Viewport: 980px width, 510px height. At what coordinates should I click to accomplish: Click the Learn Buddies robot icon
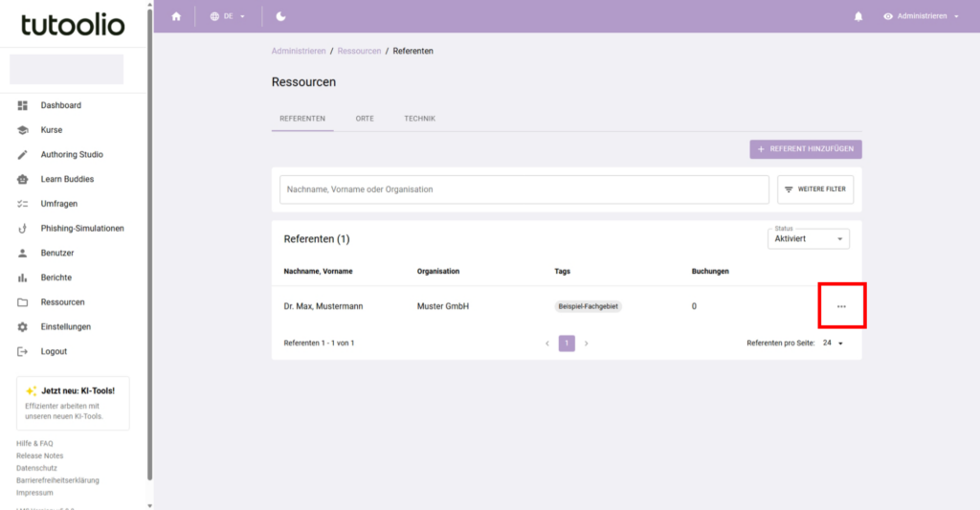(x=23, y=179)
